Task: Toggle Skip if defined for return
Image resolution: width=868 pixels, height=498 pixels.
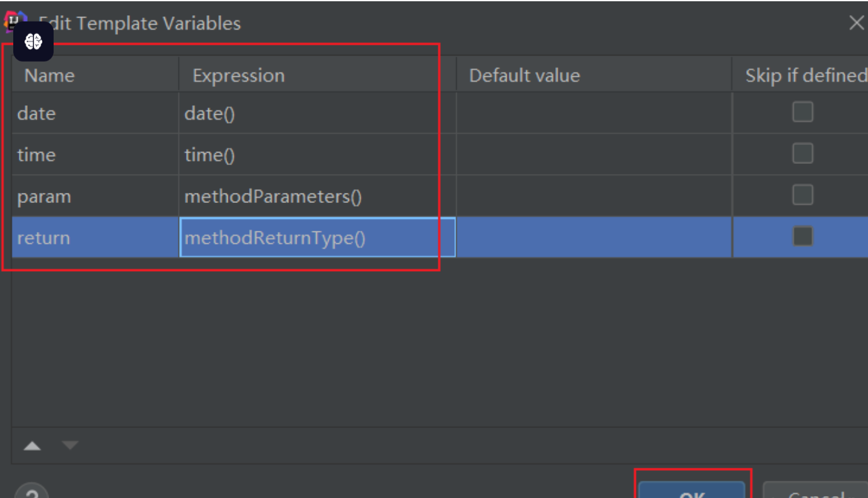Action: (x=802, y=237)
